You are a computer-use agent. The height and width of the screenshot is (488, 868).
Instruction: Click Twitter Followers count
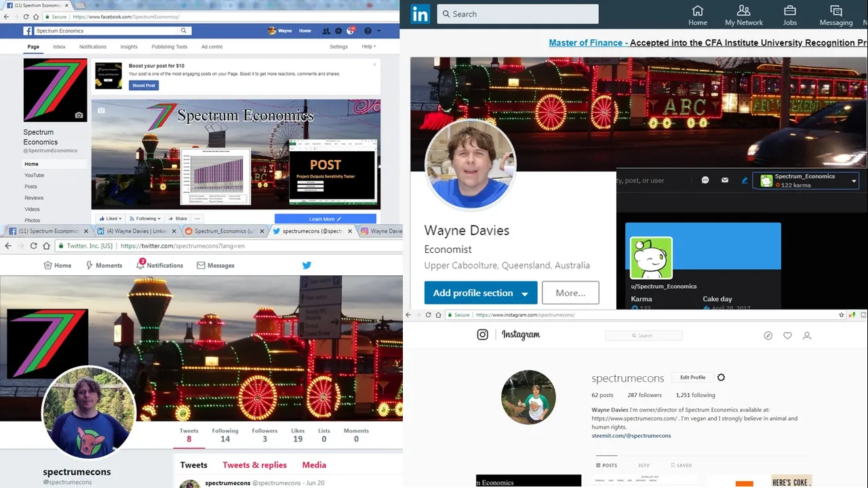point(264,435)
